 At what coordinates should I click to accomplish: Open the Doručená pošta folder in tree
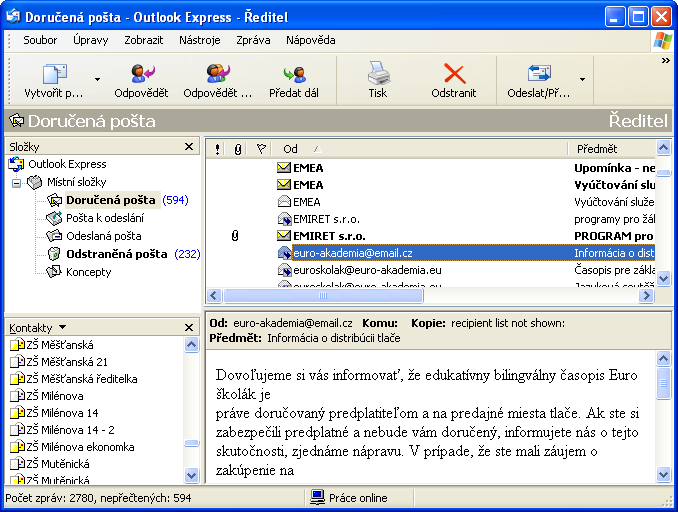[110, 200]
